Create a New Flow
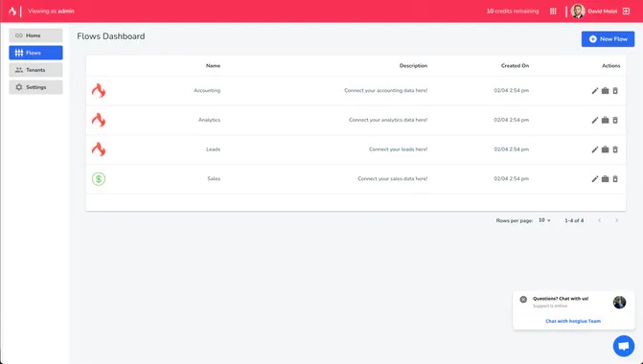This screenshot has height=364, width=643. [608, 39]
